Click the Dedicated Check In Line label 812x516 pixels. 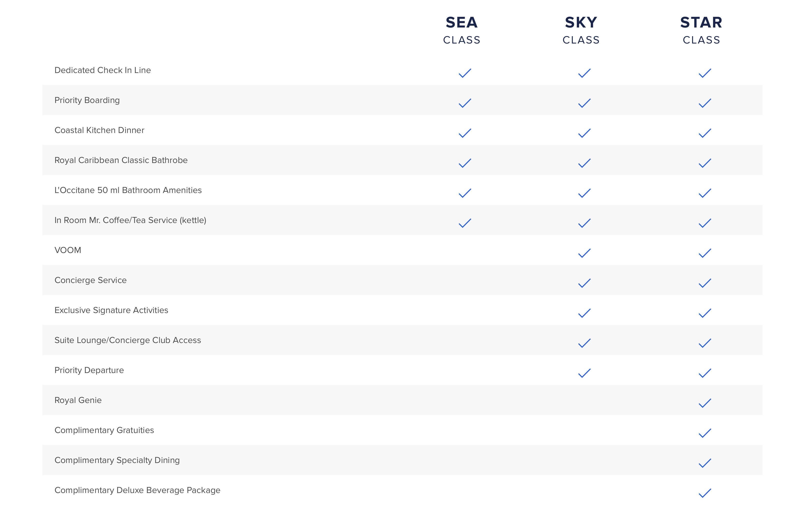[x=102, y=70]
